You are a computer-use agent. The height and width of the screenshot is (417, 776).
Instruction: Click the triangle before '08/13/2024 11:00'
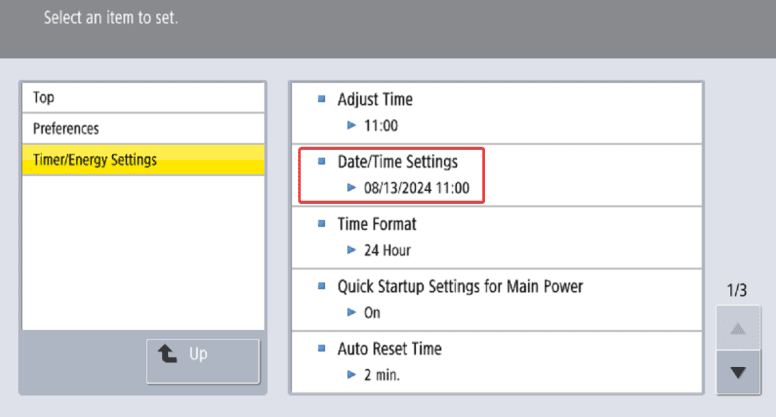[351, 187]
